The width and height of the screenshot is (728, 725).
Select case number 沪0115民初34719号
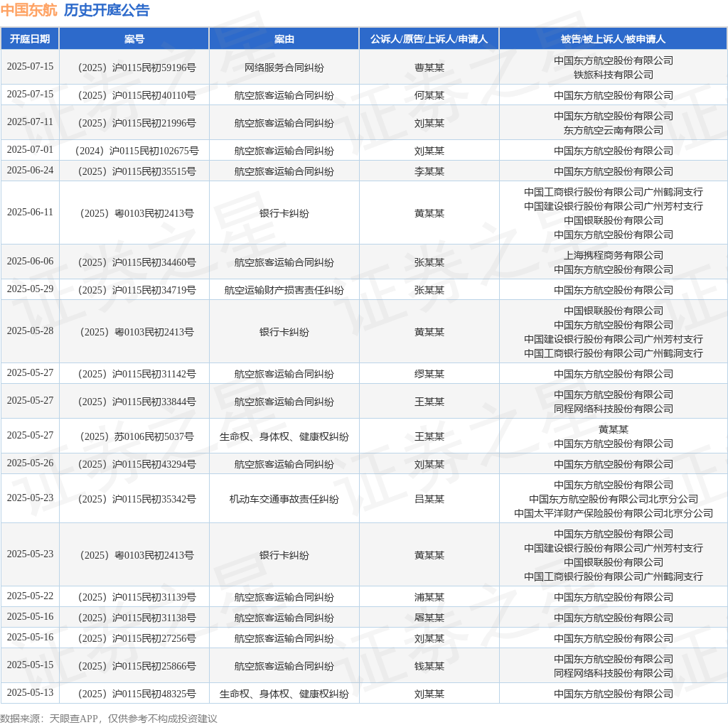tap(137, 290)
